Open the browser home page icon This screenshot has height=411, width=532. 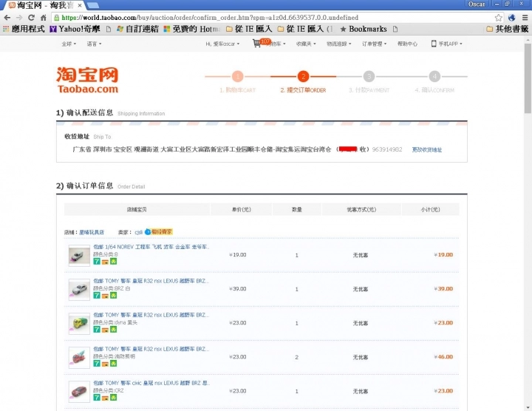pos(44,18)
